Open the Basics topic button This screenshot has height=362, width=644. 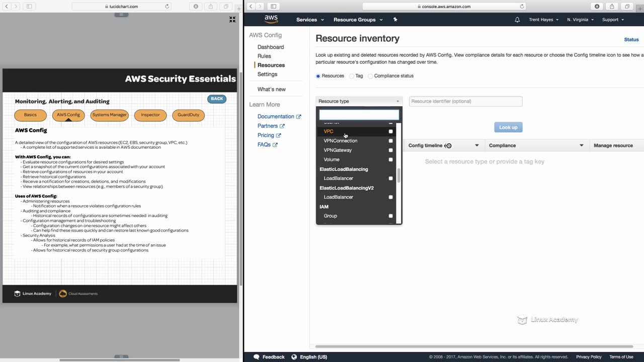click(30, 115)
